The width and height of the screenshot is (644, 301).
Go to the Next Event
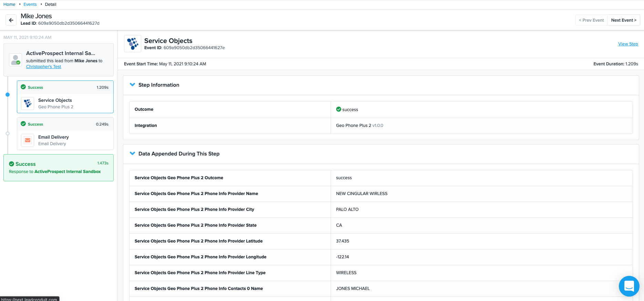(x=623, y=20)
